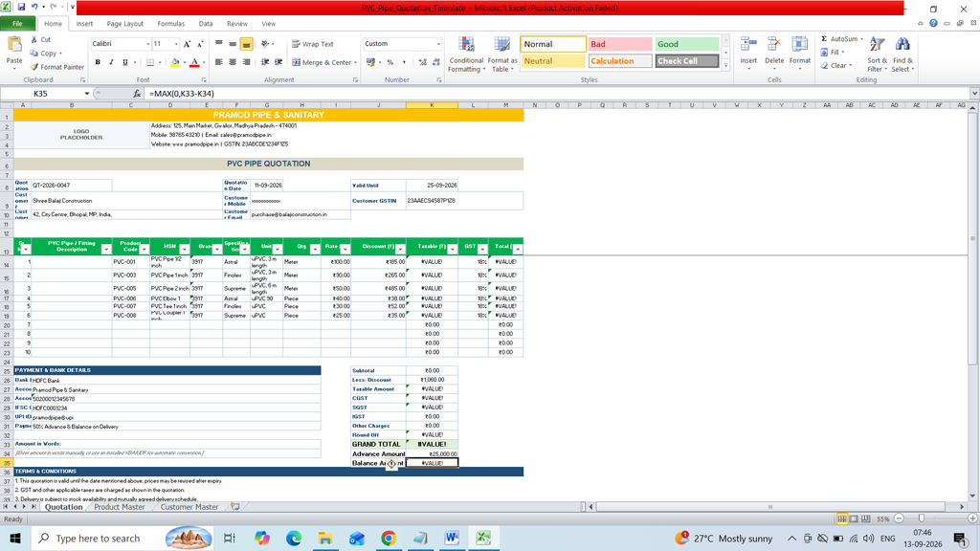980x551 pixels.
Task: Toggle Underline formatting
Action: [125, 62]
